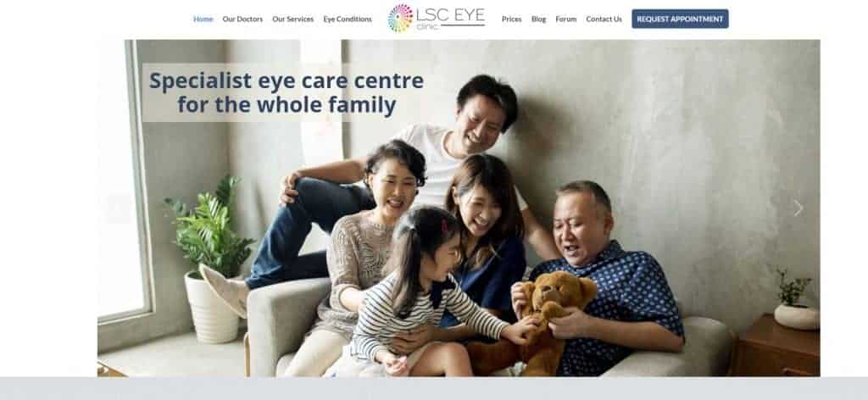Expand the Eye Conditions menu

[x=348, y=19]
